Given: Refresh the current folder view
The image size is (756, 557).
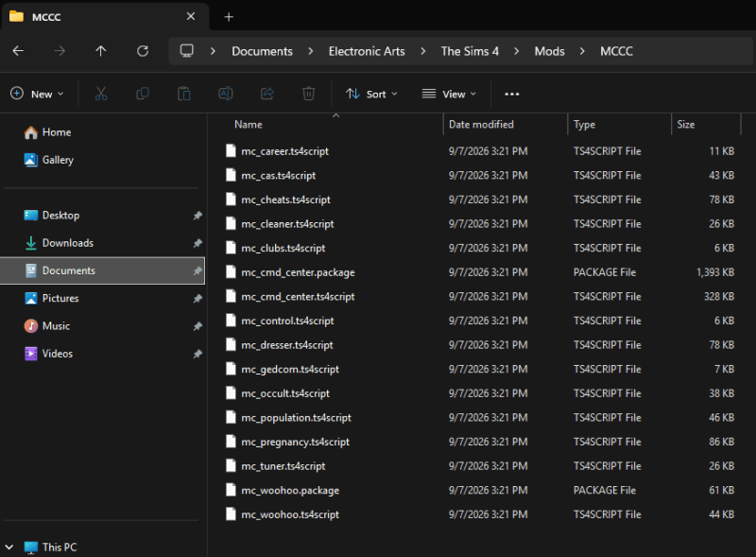Looking at the screenshot, I should point(143,51).
